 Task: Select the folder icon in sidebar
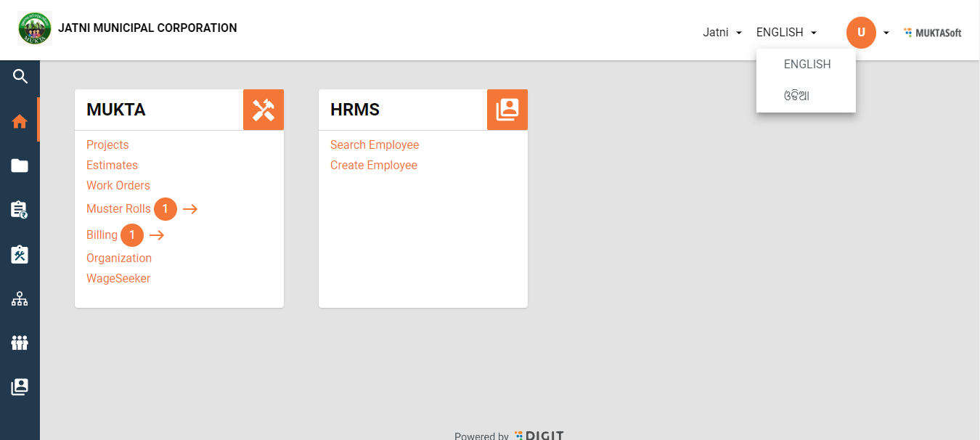(x=20, y=166)
